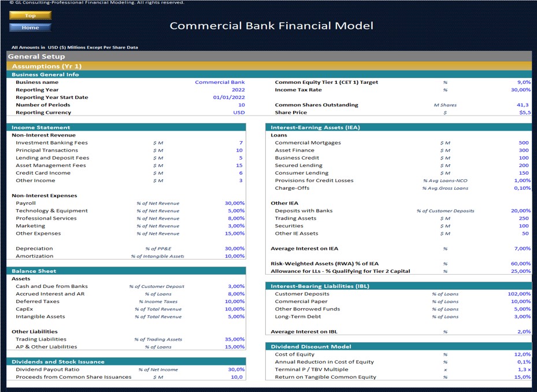Edit the Investment Banking Fees amount
The width and height of the screenshot is (537, 392).
pos(240,142)
